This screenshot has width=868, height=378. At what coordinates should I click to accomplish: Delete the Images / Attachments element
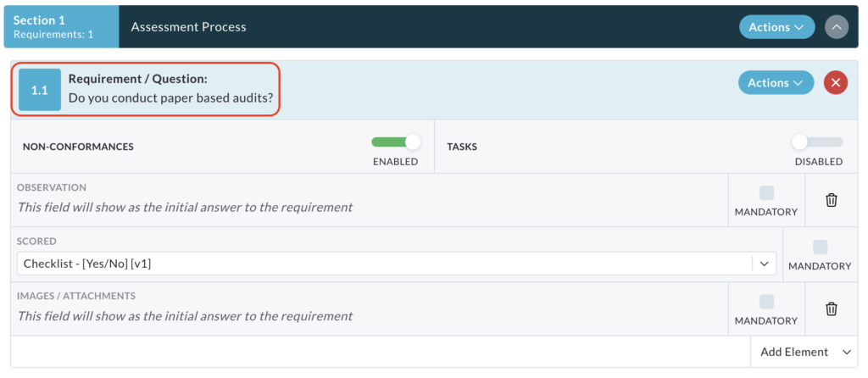tap(831, 309)
